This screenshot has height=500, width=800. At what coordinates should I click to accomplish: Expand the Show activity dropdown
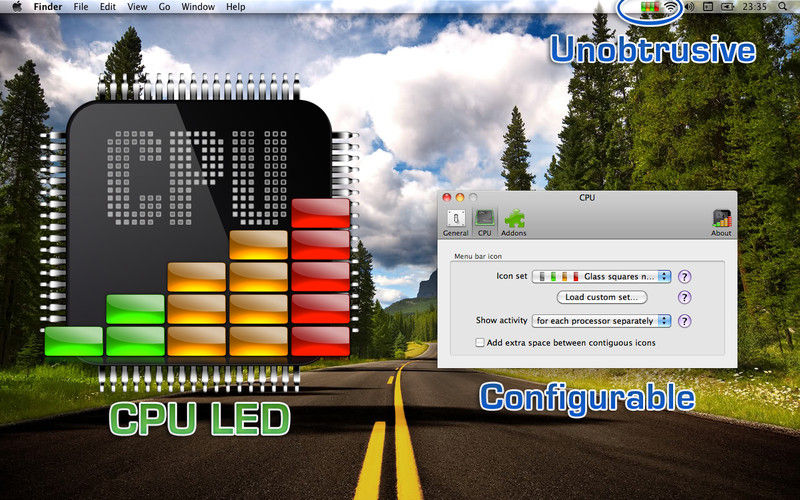[602, 321]
